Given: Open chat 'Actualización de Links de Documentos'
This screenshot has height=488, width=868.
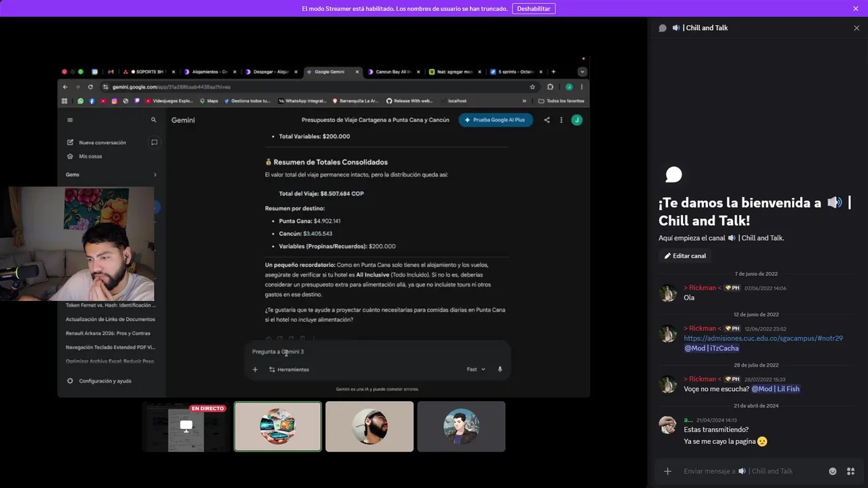Looking at the screenshot, I should click(x=111, y=319).
